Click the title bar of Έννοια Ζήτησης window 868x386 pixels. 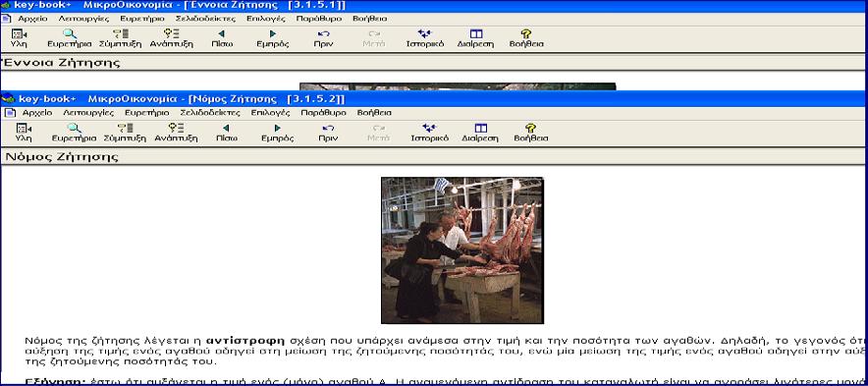(x=434, y=6)
